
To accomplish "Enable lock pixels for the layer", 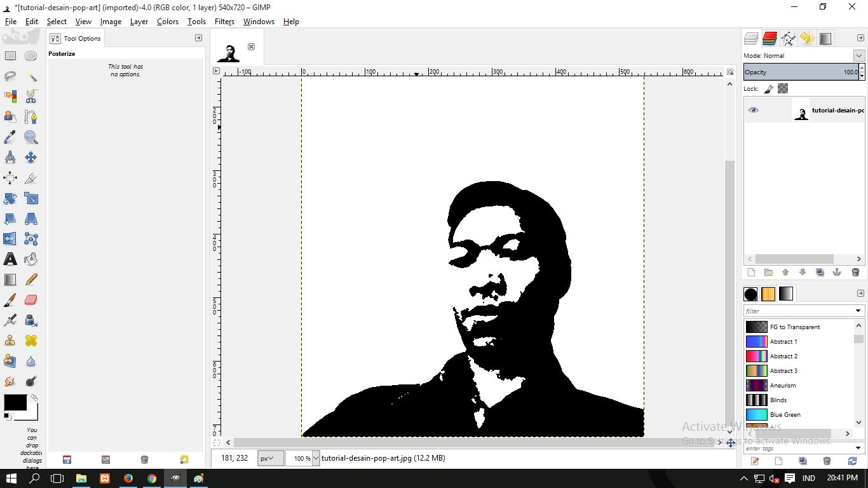I will coord(768,88).
